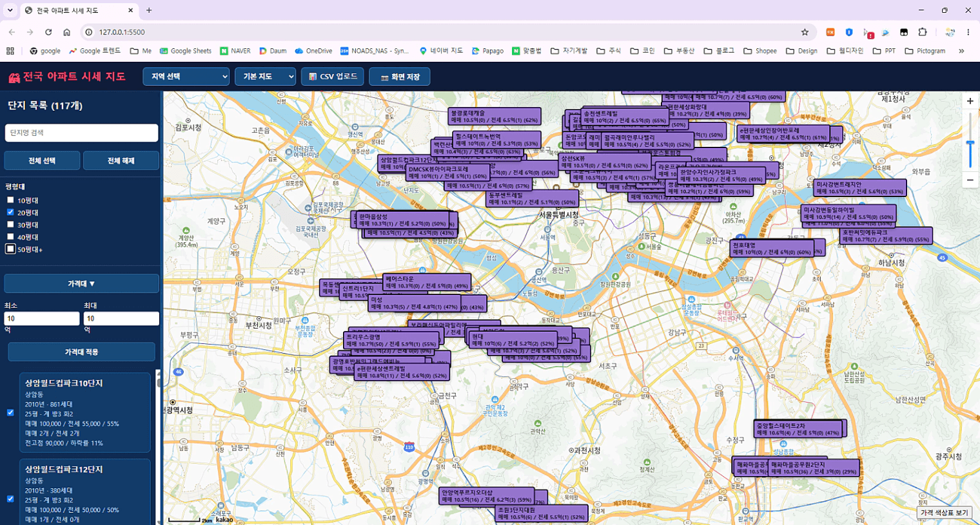Open the Google 트렌드 bookmark

(x=94, y=51)
